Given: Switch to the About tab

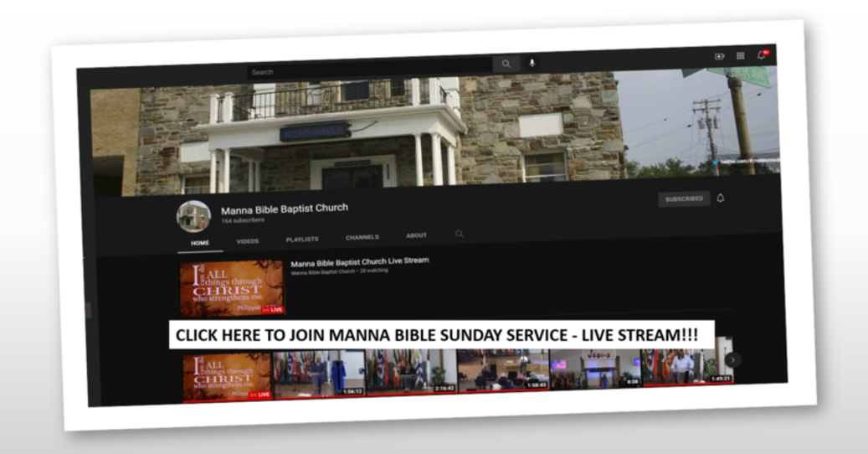Looking at the screenshot, I should (x=416, y=235).
